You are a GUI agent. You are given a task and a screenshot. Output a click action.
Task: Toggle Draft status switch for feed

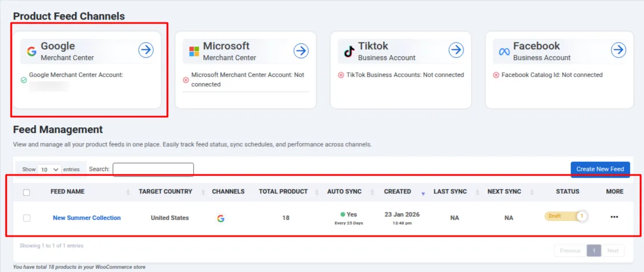[x=566, y=216]
